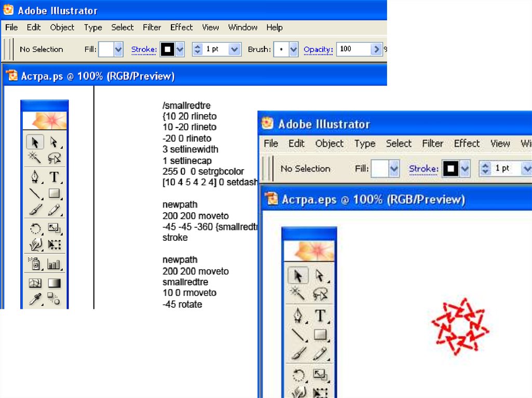Click the text line "/smallredtre"
This screenshot has width=532, height=398.
pos(187,105)
